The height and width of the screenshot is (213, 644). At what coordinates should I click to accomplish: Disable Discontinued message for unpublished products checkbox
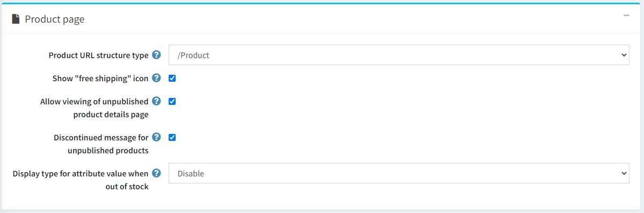click(172, 137)
